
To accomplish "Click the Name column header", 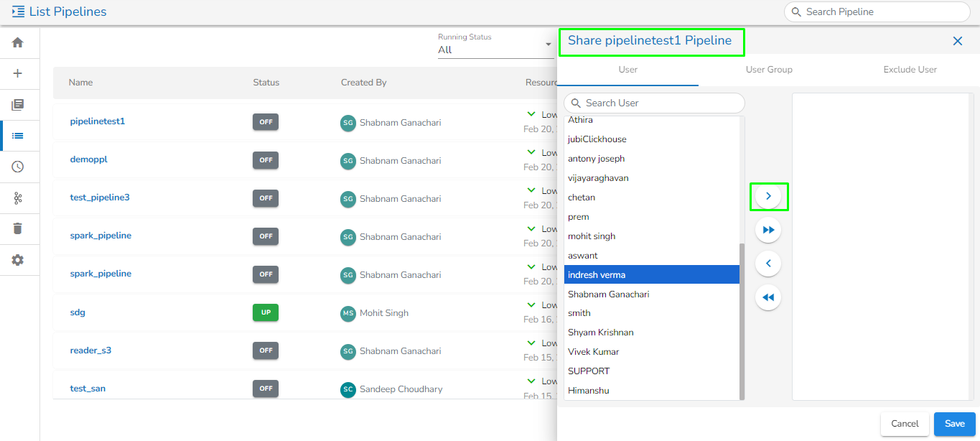I will (80, 83).
